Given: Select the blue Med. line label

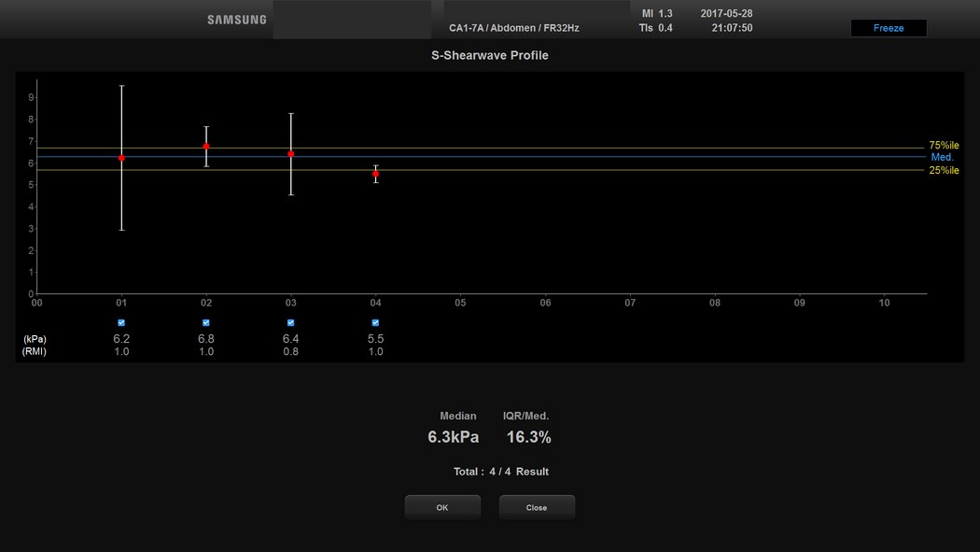Looking at the screenshot, I should (x=942, y=158).
